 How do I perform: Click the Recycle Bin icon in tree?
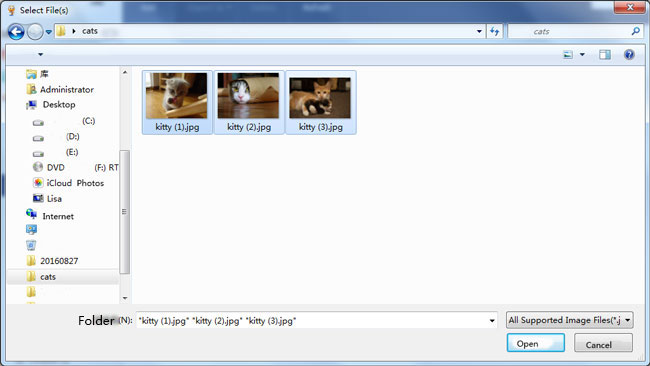tap(31, 245)
